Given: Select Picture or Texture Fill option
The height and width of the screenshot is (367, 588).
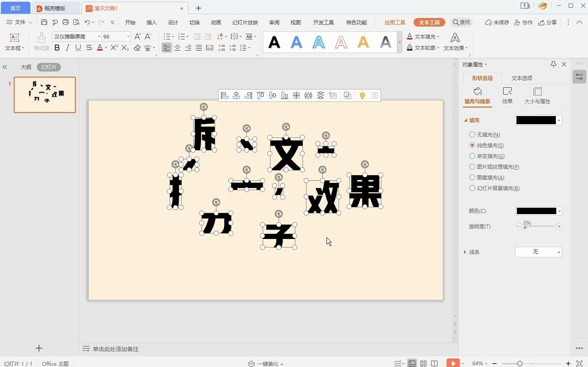Looking at the screenshot, I should (x=472, y=167).
